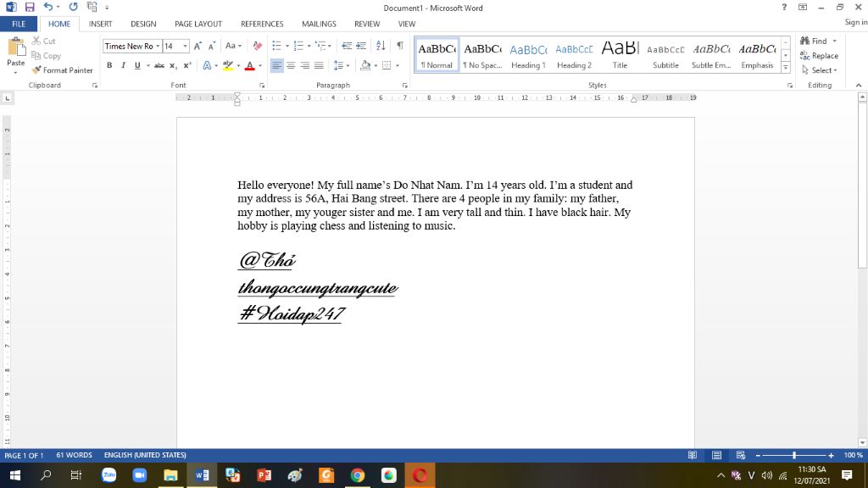Screen dimensions: 868x488
Task: Switch to the INSERT tab
Action: (x=100, y=24)
